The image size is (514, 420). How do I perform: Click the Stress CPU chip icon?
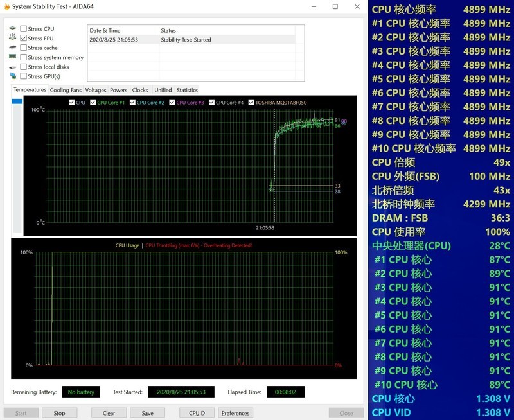(13, 29)
